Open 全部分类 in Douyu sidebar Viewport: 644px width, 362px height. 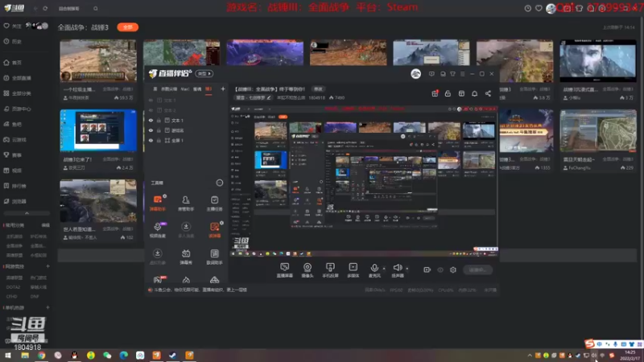pos(17,93)
